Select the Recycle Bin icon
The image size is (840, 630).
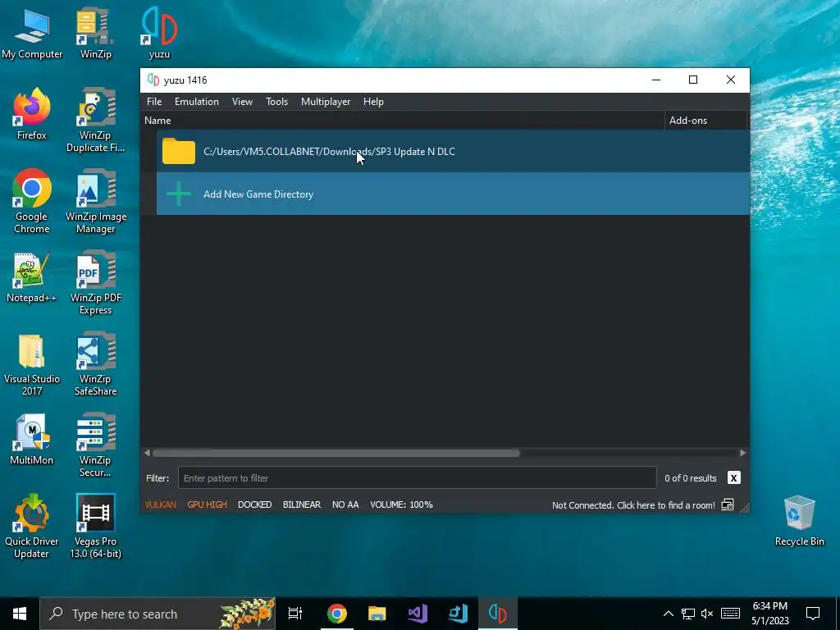(x=799, y=521)
